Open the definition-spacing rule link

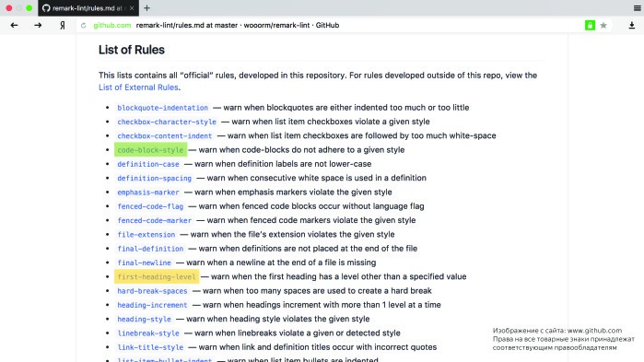155,178
